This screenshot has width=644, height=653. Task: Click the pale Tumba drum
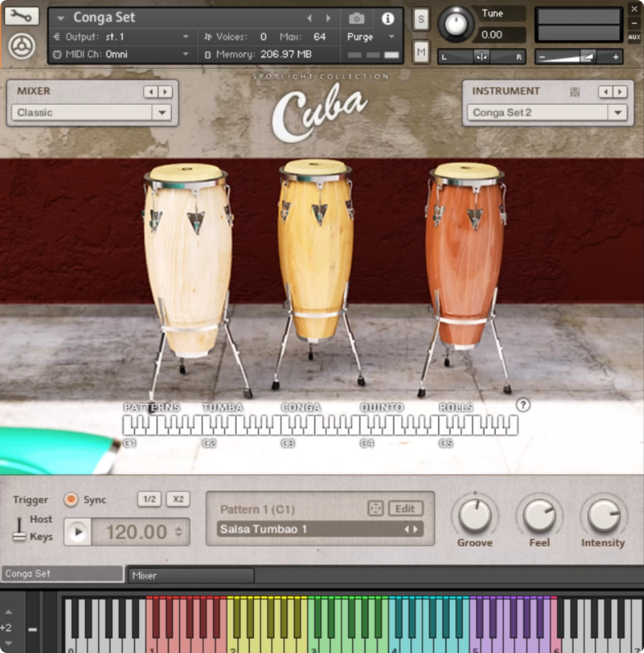click(187, 261)
